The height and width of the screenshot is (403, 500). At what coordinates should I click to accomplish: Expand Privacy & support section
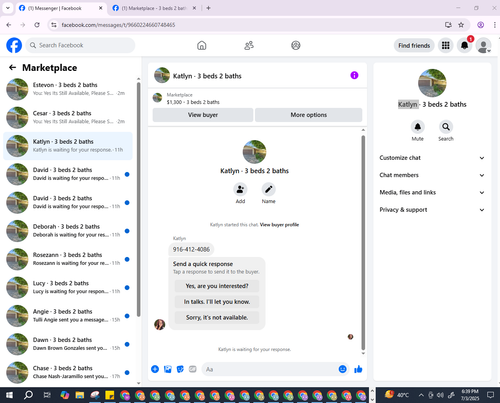(x=432, y=210)
